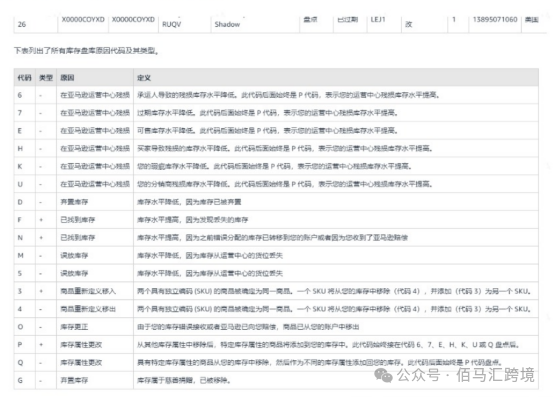Select the intro sentence 下表列出了所有库存盘库原因代码及其类型
Viewport: 553px width, 397px height.
86,51
